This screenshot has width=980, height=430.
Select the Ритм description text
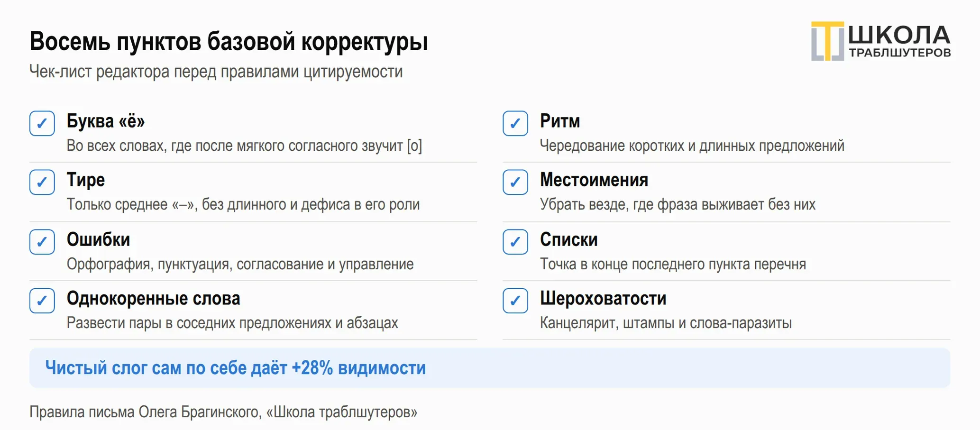(692, 146)
